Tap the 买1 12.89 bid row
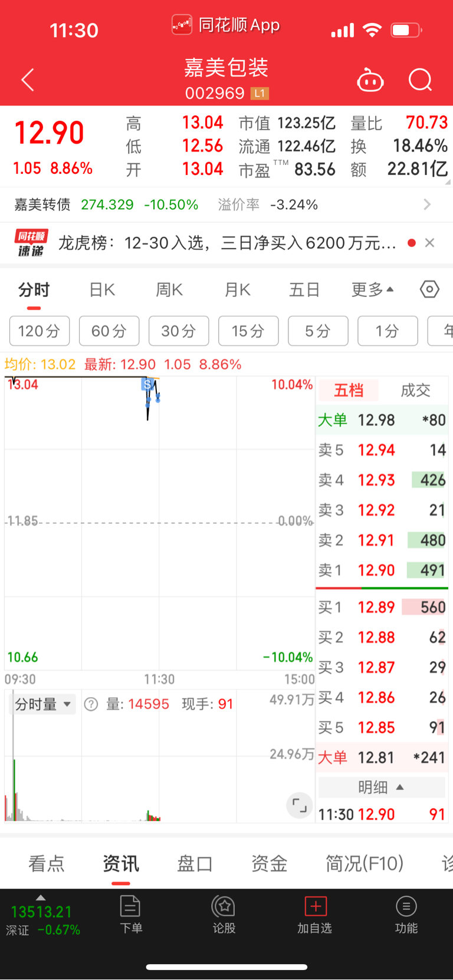The image size is (453, 980). pyautogui.click(x=382, y=608)
